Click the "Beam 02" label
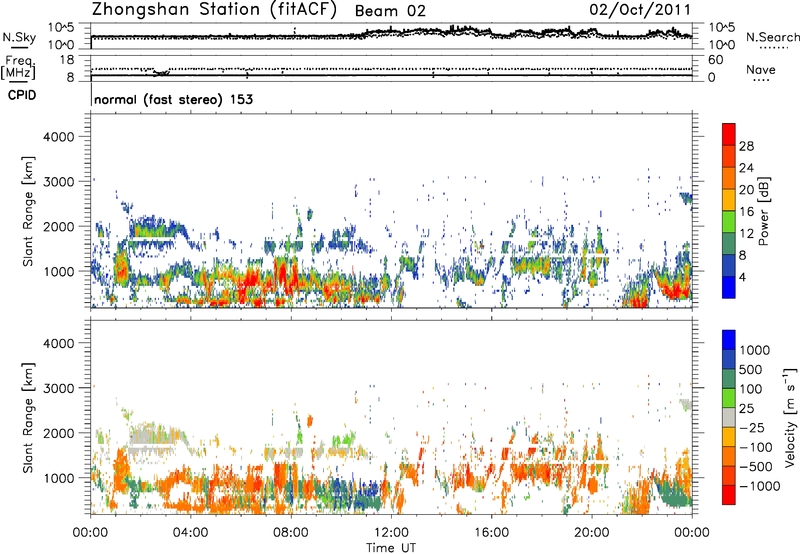The width and height of the screenshot is (800, 554). point(390,11)
